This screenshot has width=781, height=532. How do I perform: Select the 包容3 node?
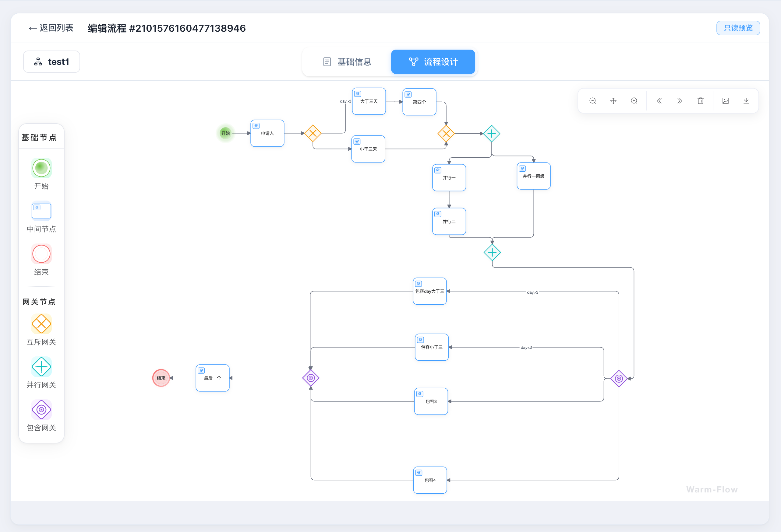[x=431, y=401]
